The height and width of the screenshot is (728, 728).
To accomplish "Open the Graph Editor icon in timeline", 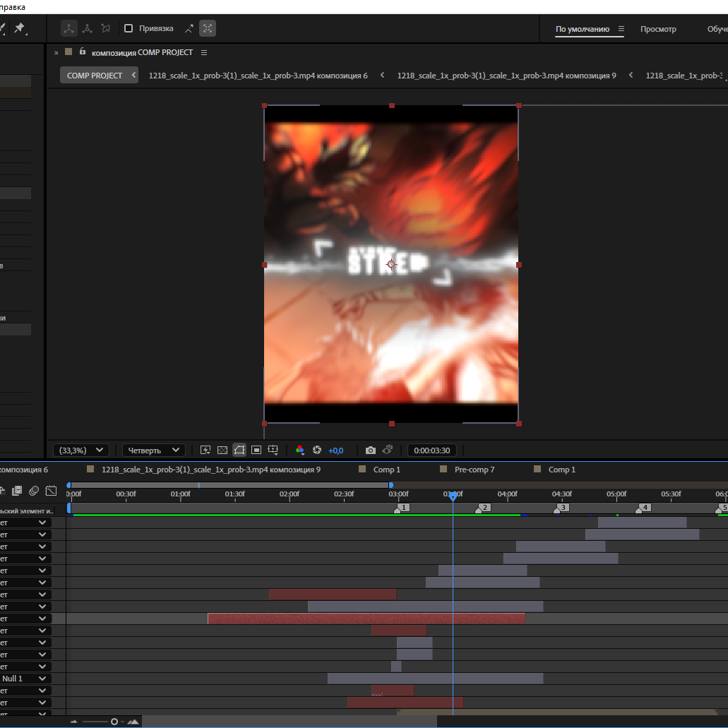I will [51, 491].
